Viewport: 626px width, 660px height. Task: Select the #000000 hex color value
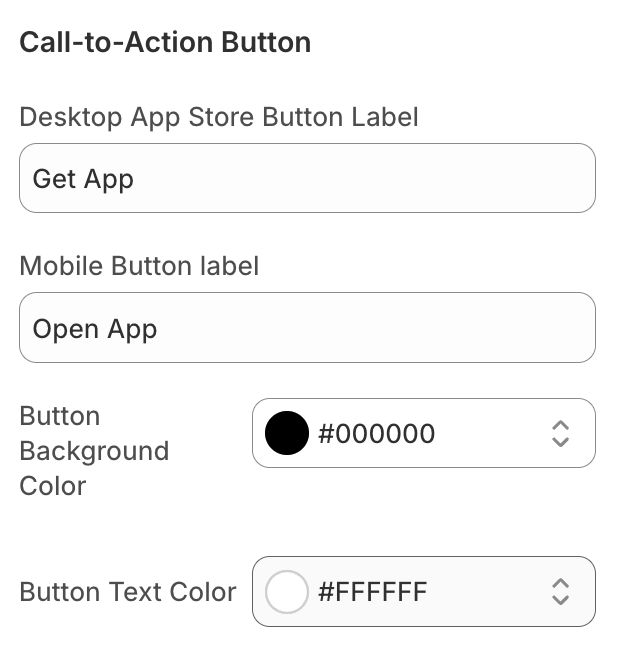coord(376,433)
